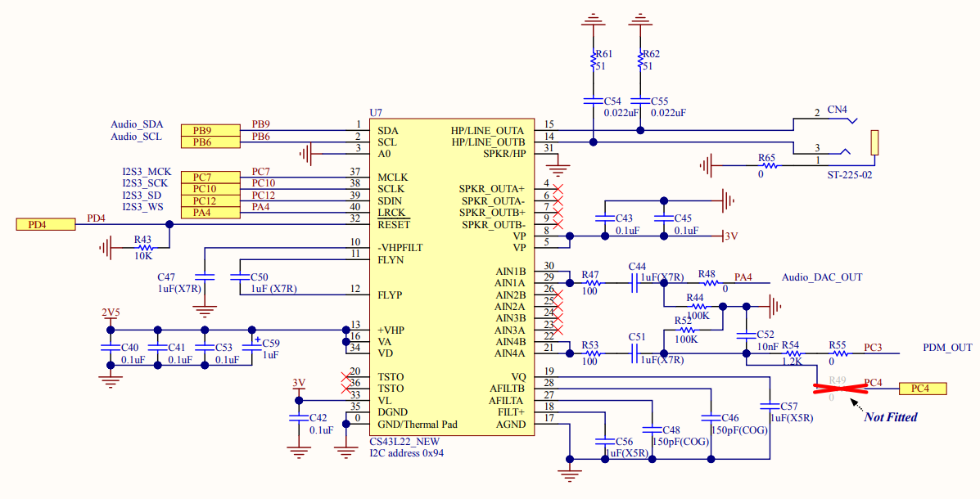Click the C55 capacitor symbol

pos(640,100)
